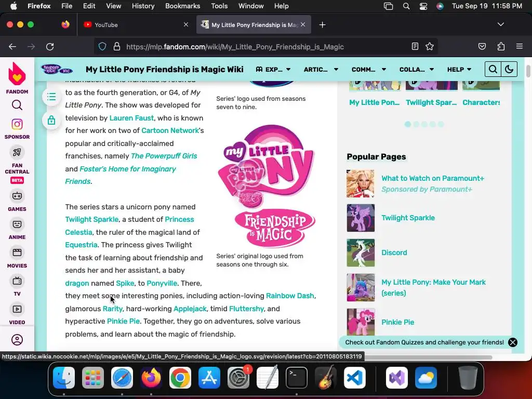Open Fan Central rocket icon
Screen dimensions: 532x399
[x=17, y=152]
